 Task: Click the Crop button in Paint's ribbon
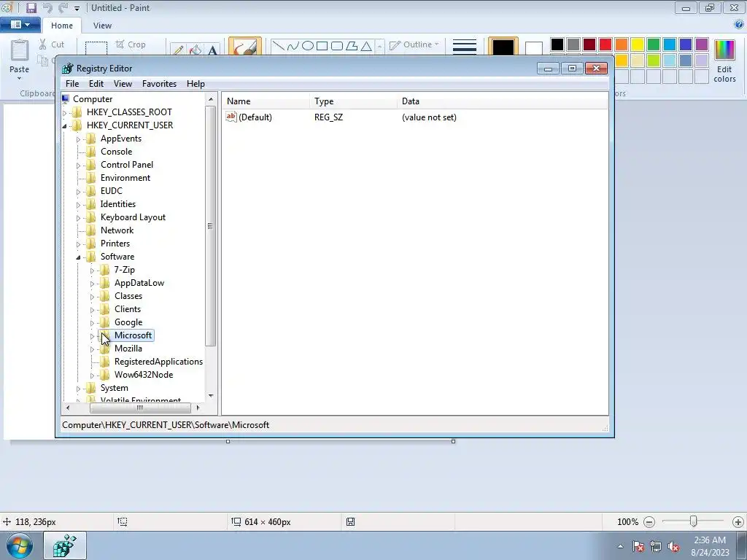point(131,44)
